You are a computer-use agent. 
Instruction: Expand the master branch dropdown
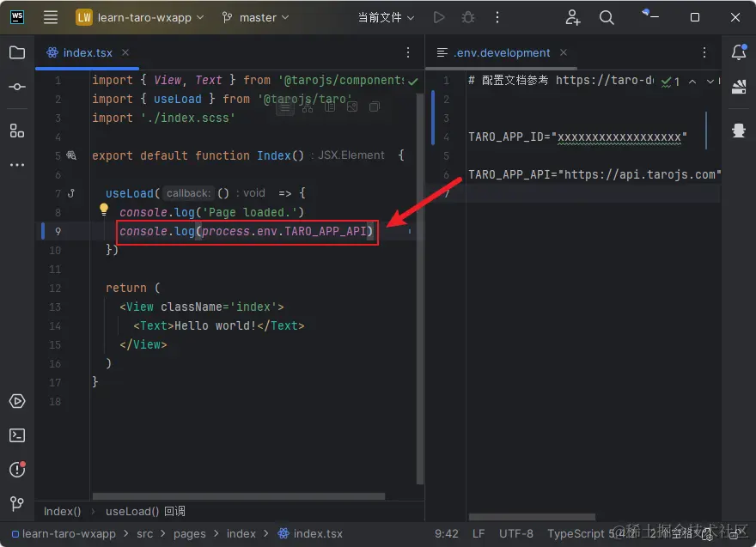pyautogui.click(x=255, y=17)
